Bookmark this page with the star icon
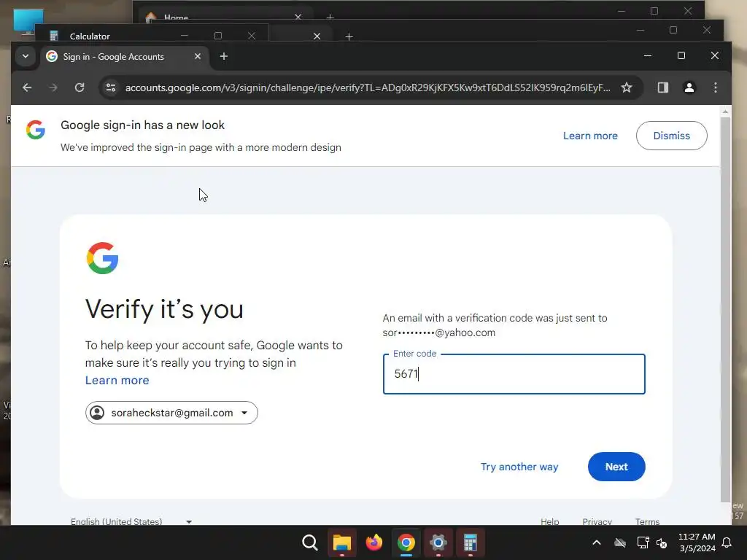The width and height of the screenshot is (747, 560). tap(627, 87)
